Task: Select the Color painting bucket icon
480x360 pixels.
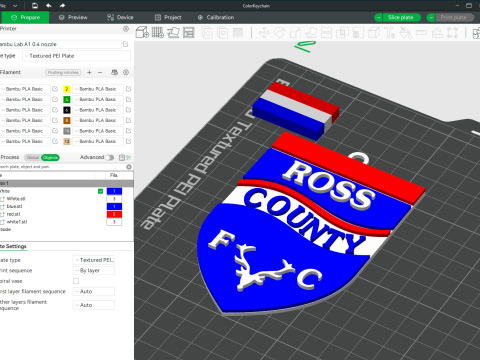Action: pyautogui.click(x=405, y=33)
